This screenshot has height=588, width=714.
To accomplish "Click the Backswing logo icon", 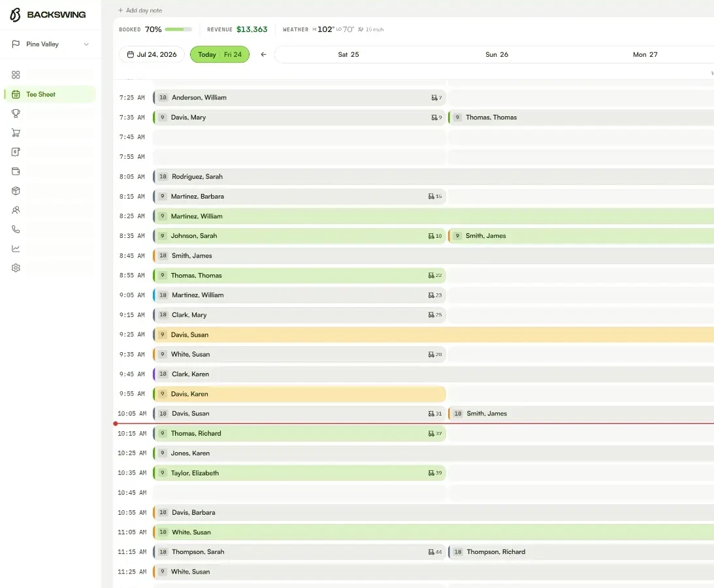I will pos(15,14).
